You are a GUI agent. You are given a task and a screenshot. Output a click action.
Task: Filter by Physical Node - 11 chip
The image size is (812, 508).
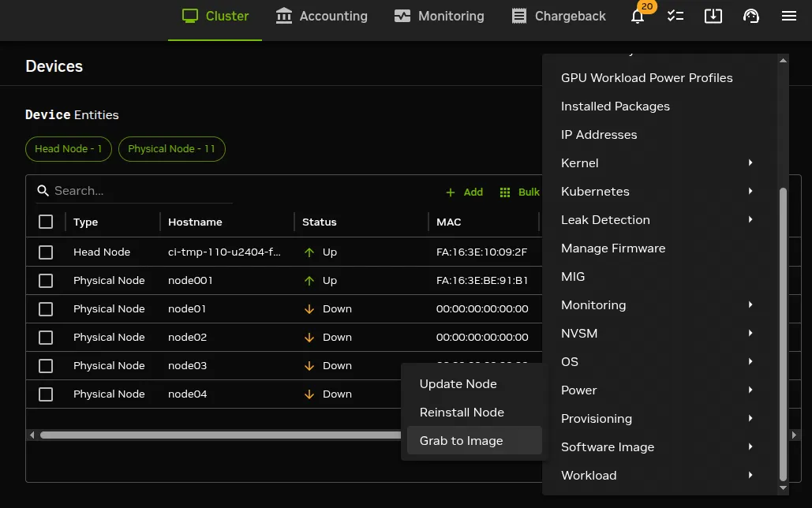coord(171,149)
